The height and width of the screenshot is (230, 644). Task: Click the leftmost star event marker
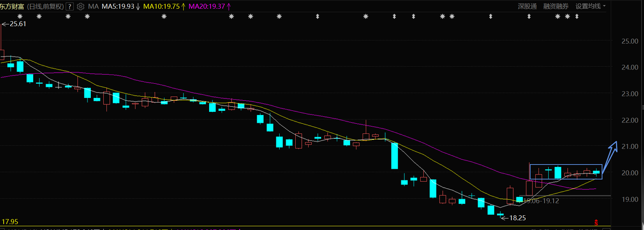[x=20, y=17]
